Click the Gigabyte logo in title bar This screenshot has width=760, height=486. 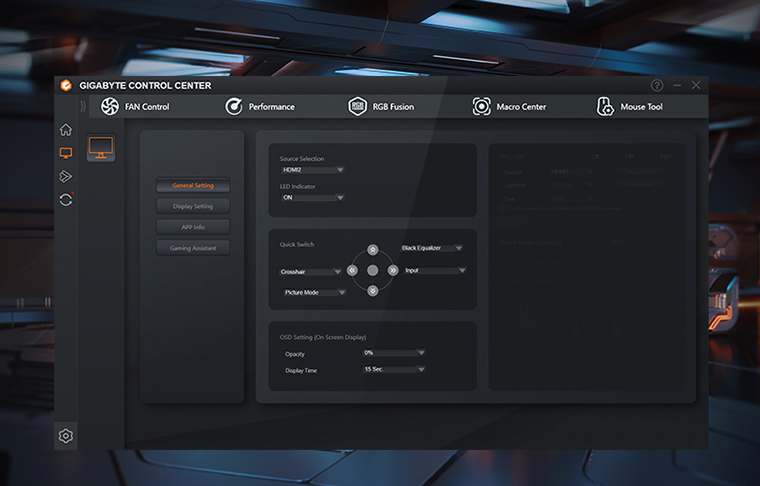pyautogui.click(x=66, y=85)
